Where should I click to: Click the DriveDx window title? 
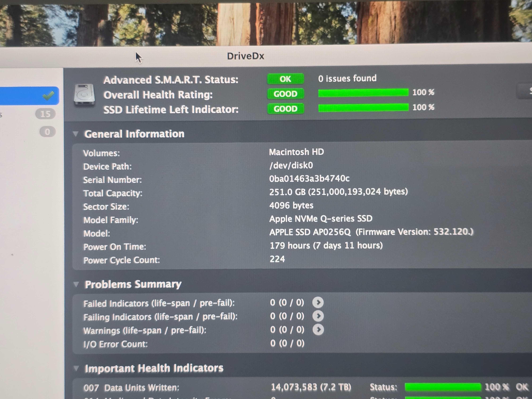pos(246,56)
